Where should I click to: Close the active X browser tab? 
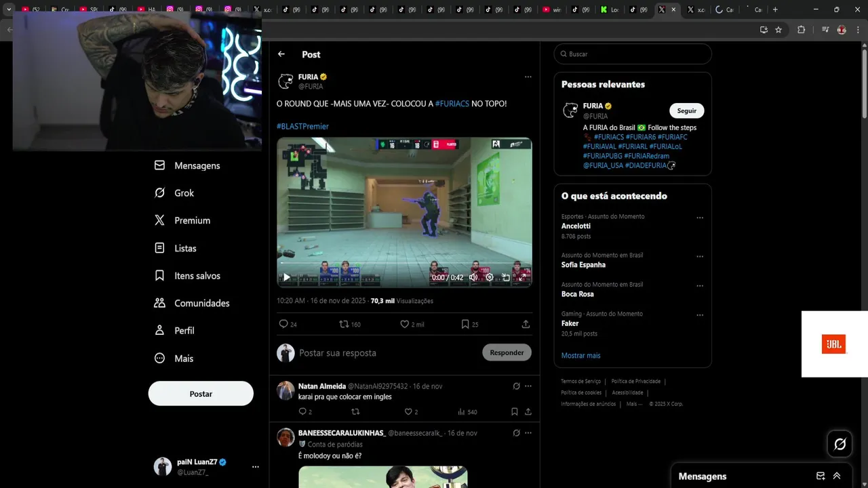click(673, 9)
